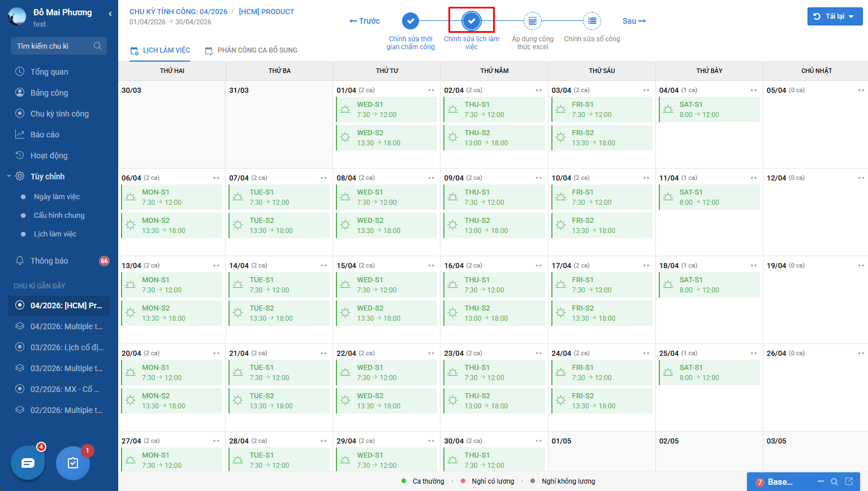The image size is (868, 491).
Task: Open Hoạt động activity log
Action: click(49, 156)
